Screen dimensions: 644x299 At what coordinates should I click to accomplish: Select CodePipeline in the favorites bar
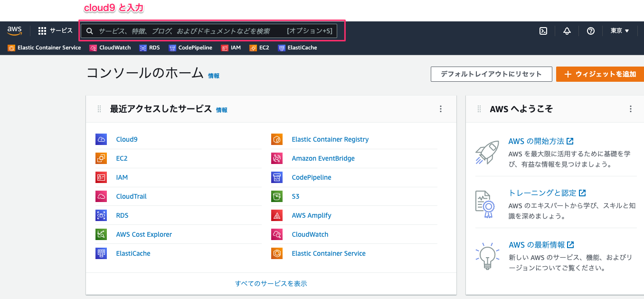coord(175,48)
